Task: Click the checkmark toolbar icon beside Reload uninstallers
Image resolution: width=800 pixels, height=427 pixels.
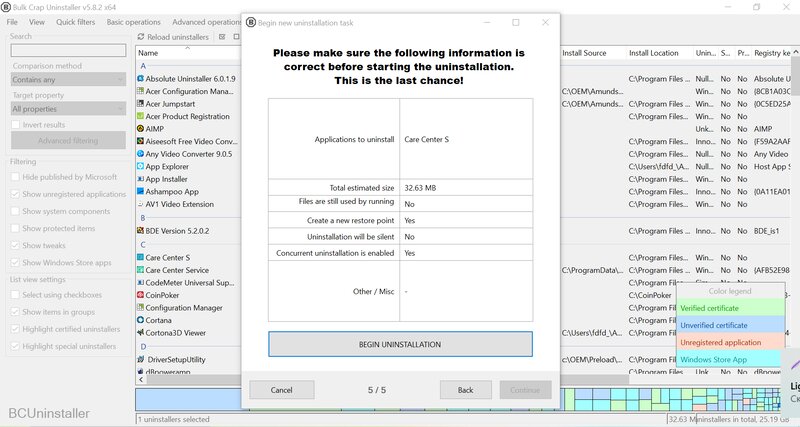Action: (222, 37)
